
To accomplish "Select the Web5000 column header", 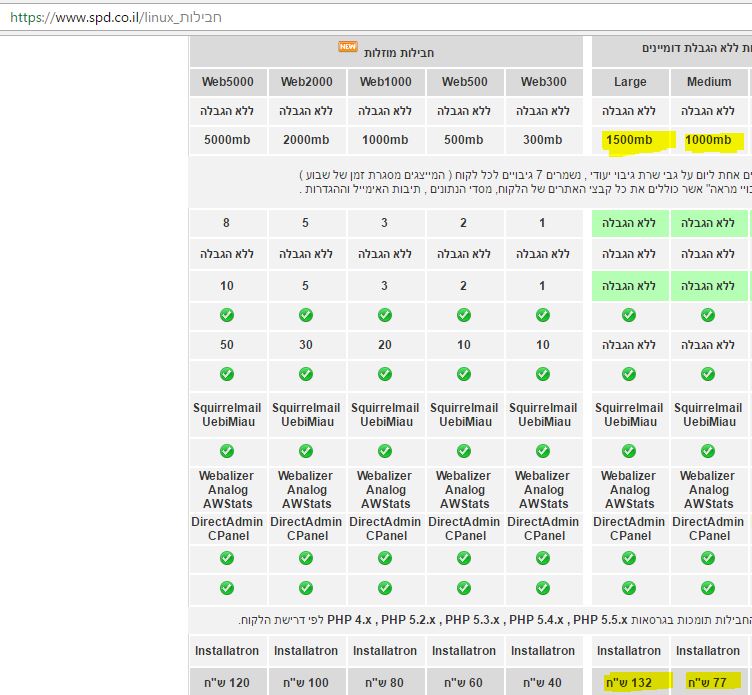I will coord(227,81).
